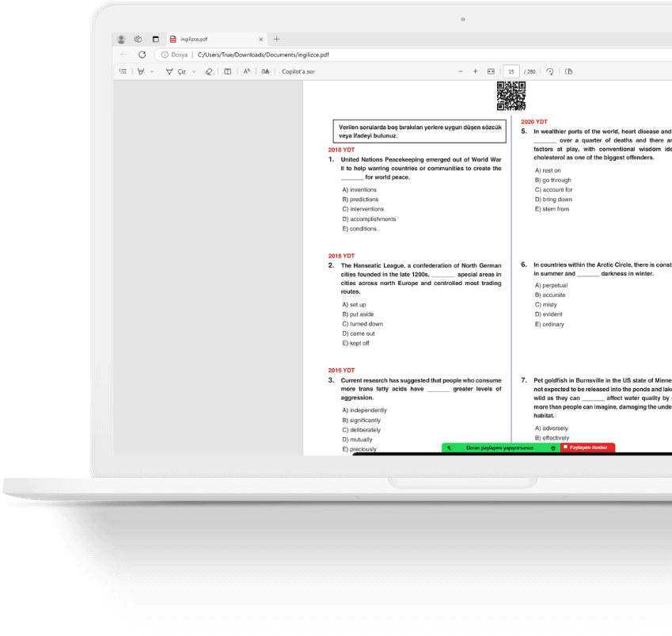Select the PDF highlight tool
This screenshot has height=636, width=672.
coord(141,71)
